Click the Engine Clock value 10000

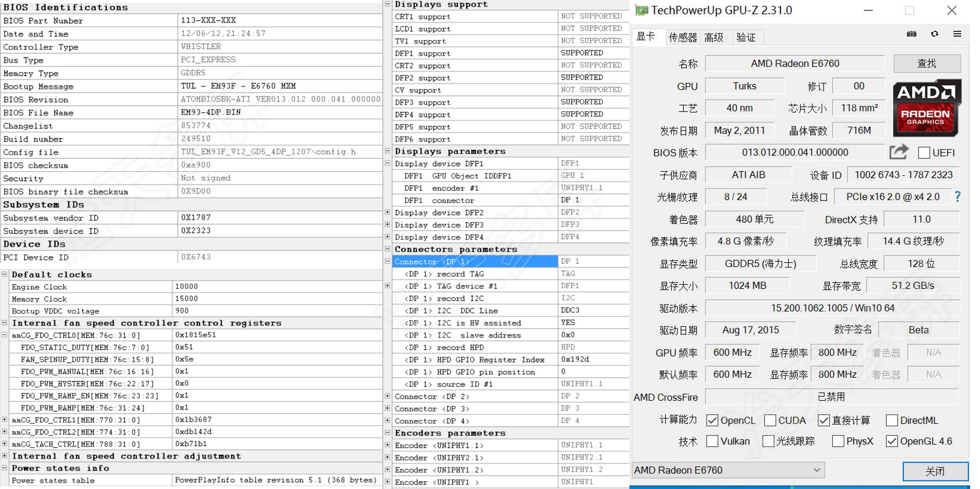point(187,287)
